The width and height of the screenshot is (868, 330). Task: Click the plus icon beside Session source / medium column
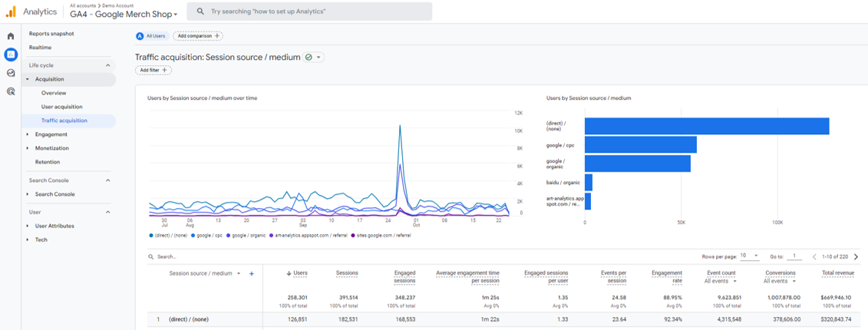coord(251,273)
